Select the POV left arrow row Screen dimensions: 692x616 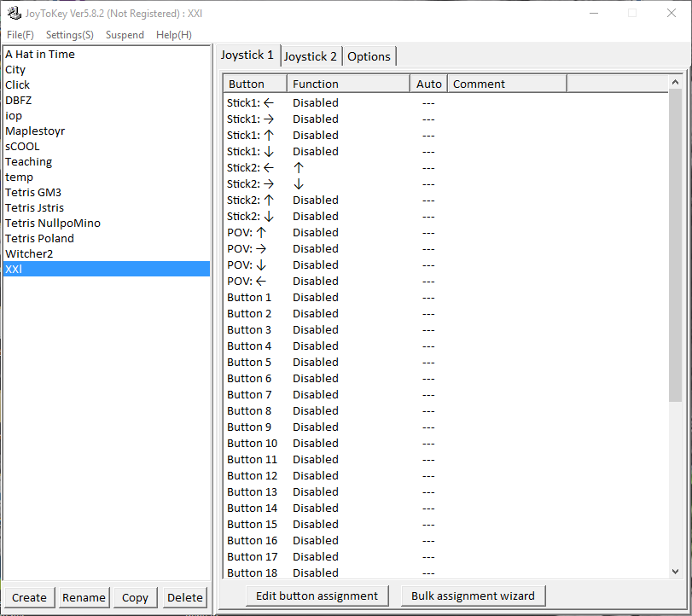[x=445, y=281]
